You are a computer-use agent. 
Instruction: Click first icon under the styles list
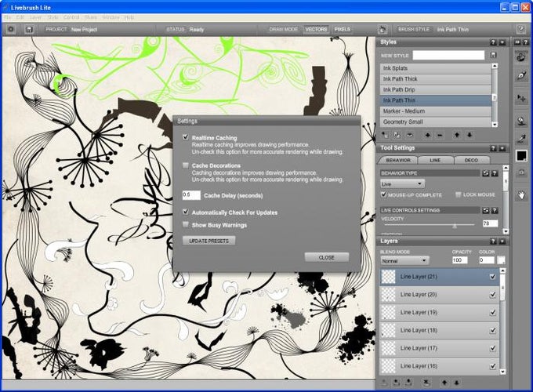click(x=384, y=135)
